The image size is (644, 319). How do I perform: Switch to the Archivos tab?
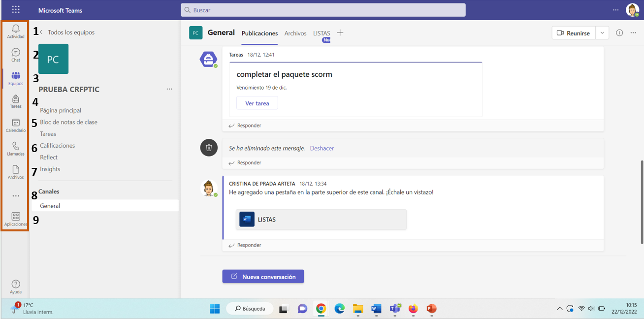(295, 33)
